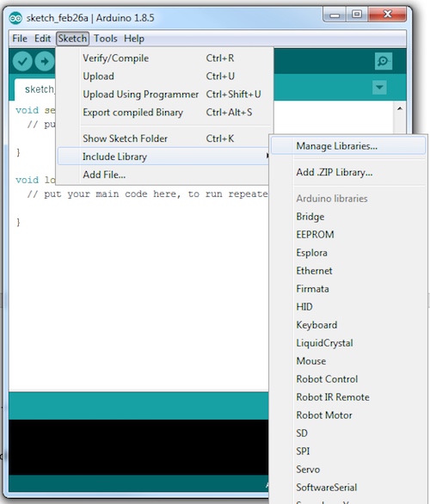
Task: Include the Bridge library
Action: [348, 217]
